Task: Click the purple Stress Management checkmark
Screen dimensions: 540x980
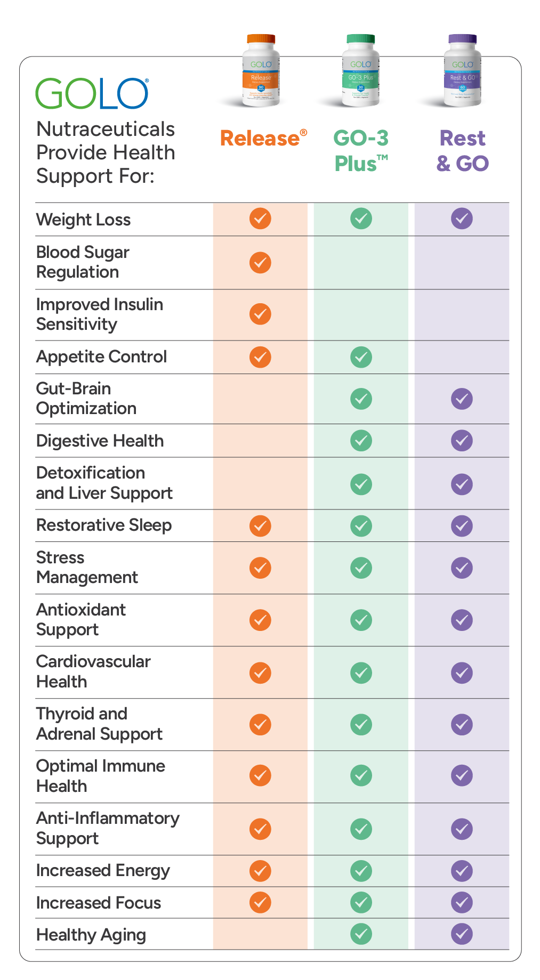Action: 462,568
